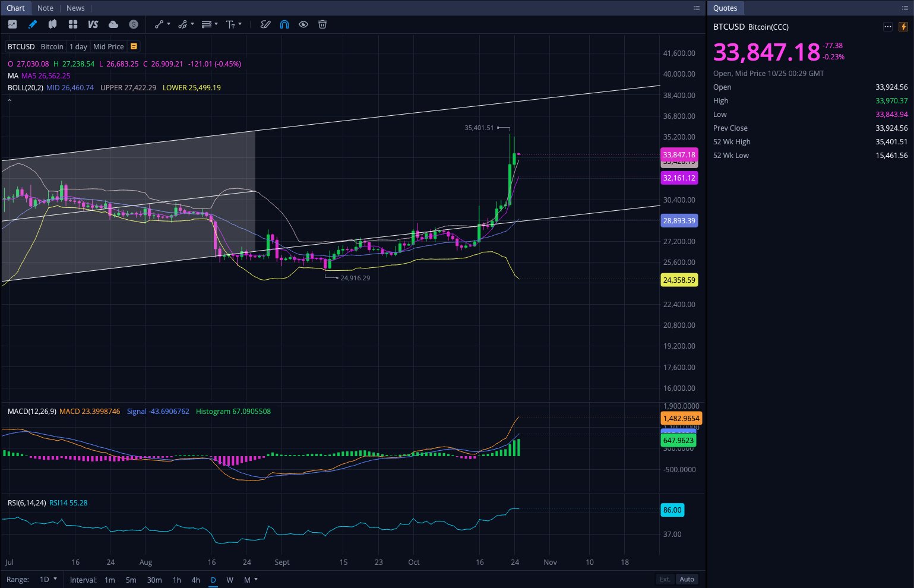The height and width of the screenshot is (588, 914).
Task: Click the cyan 86.00 RSI axis tag
Action: [672, 510]
